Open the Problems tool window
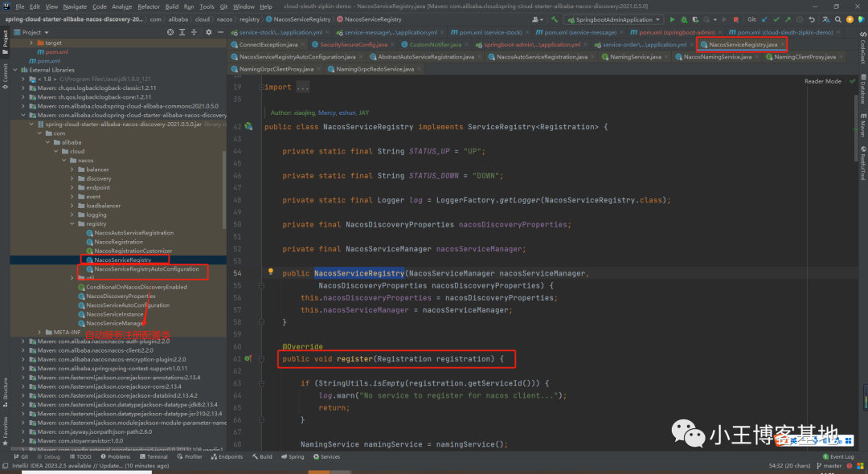 tap(115, 457)
